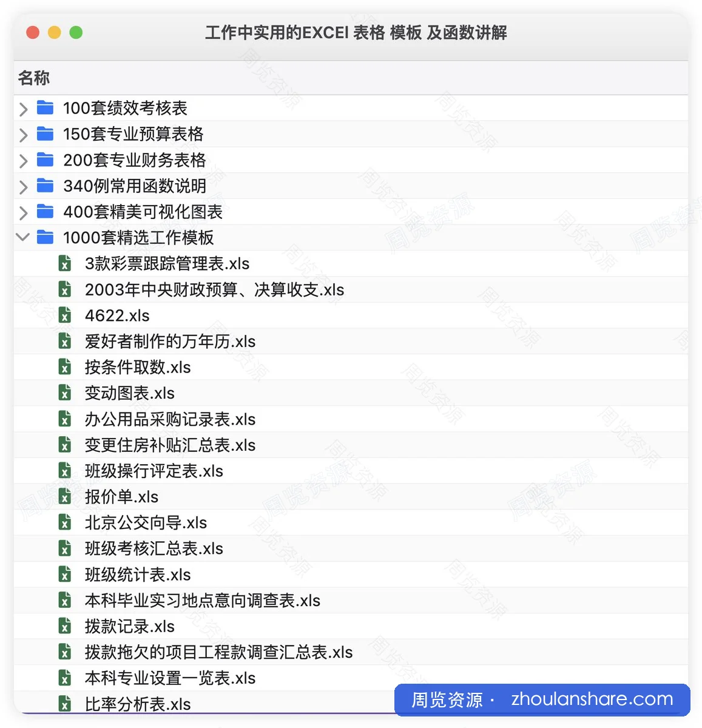Select file name 北京公交向导.xls
This screenshot has width=702, height=728.
point(146,523)
